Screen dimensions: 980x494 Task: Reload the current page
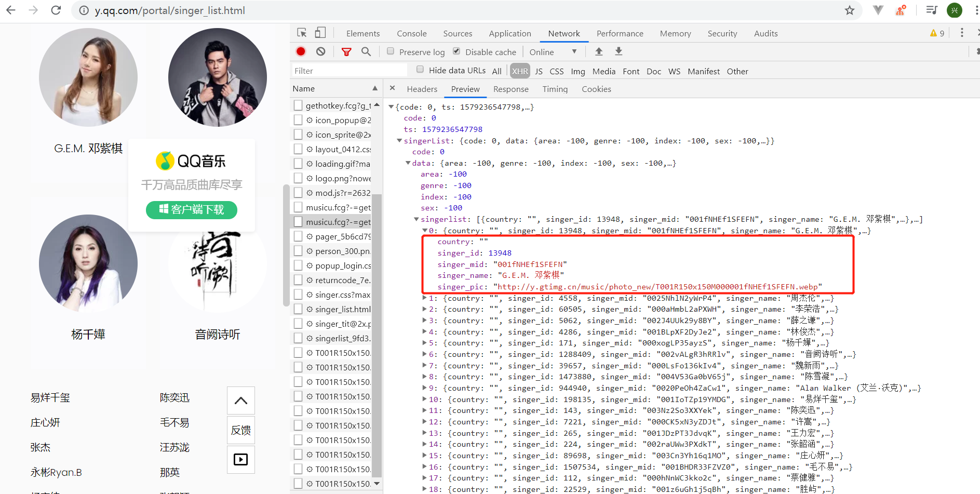point(56,10)
